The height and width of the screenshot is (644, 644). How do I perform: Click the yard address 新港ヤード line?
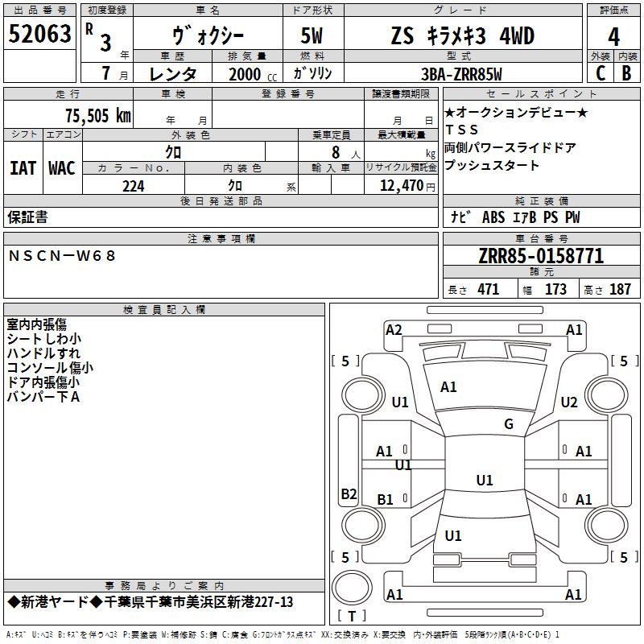[x=151, y=602]
